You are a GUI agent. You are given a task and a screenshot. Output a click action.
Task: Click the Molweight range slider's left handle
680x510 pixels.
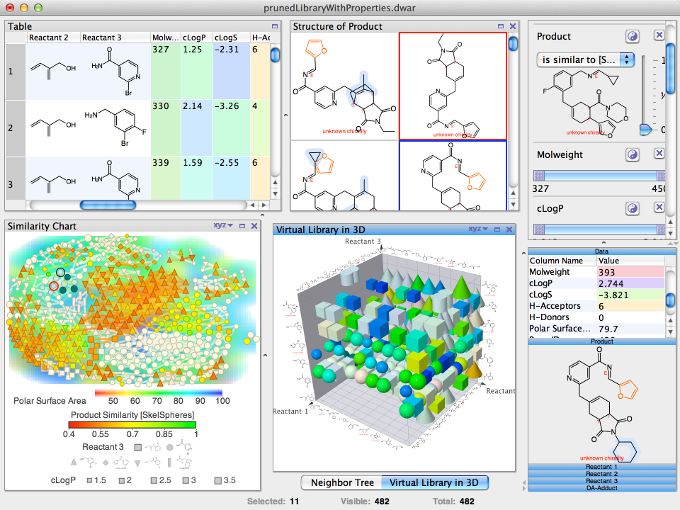point(540,175)
